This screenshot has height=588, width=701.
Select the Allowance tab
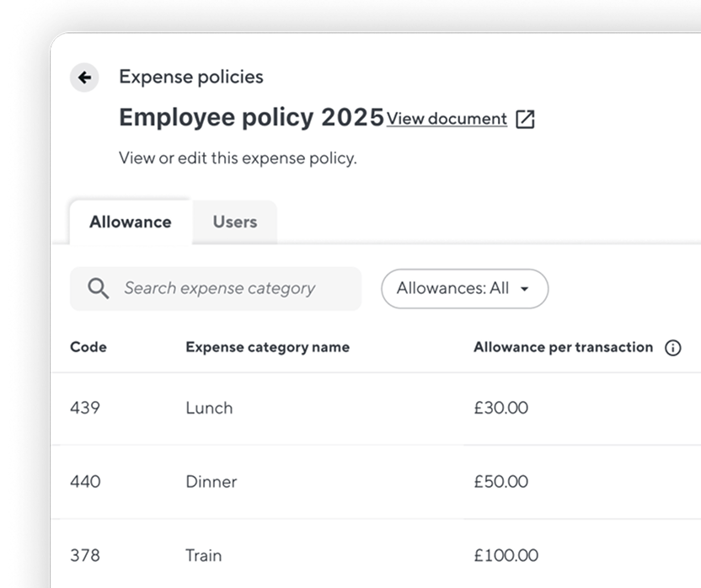131,222
